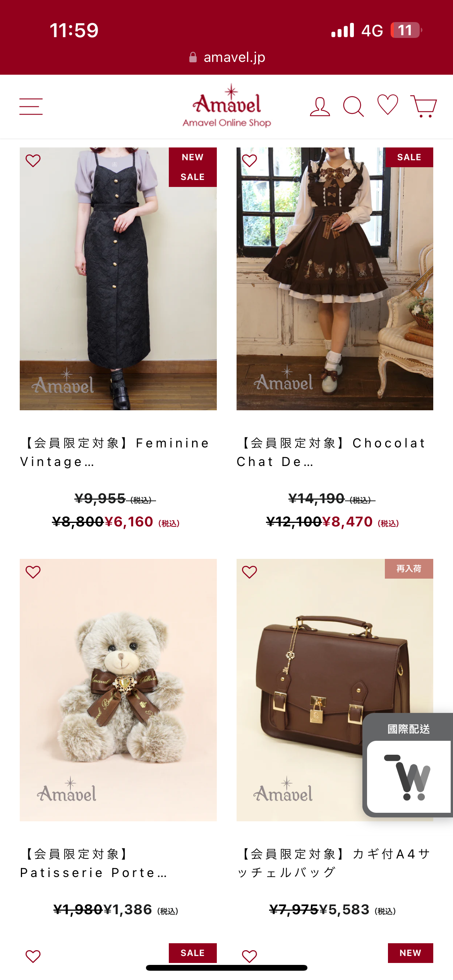Favorite the Feminine Vintage dress

coord(33,160)
